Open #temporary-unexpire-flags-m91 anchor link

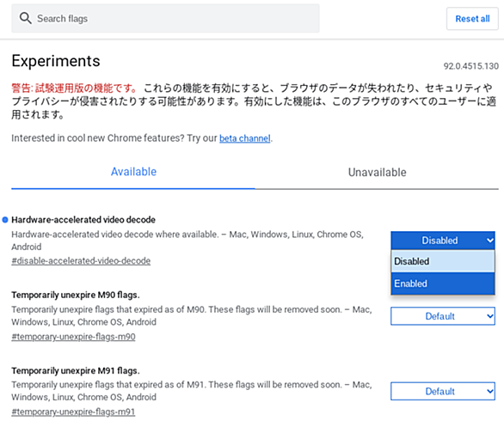coord(73,412)
